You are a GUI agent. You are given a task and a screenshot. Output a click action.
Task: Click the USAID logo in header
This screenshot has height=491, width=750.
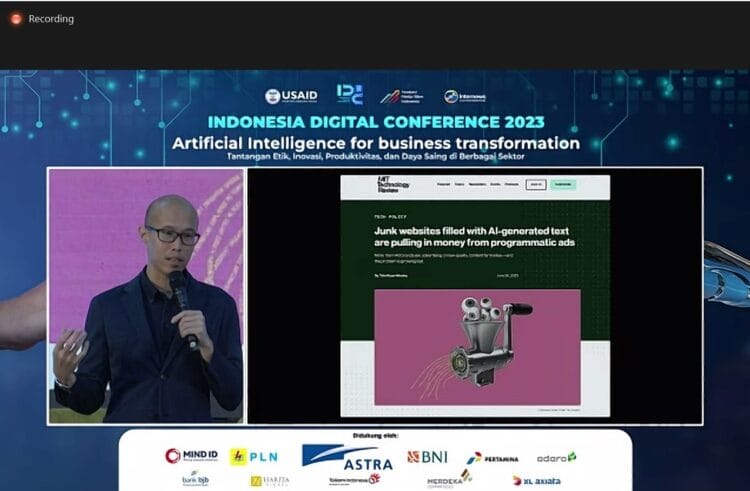point(291,96)
